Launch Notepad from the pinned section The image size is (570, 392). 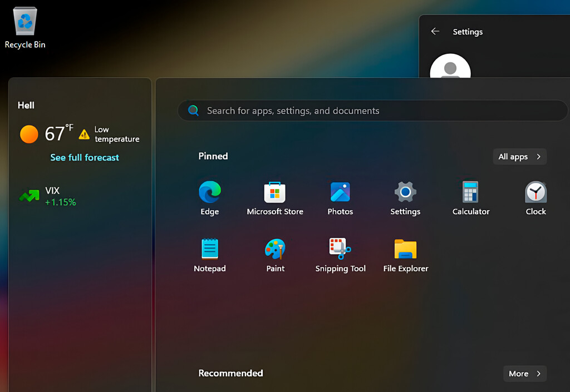click(210, 249)
